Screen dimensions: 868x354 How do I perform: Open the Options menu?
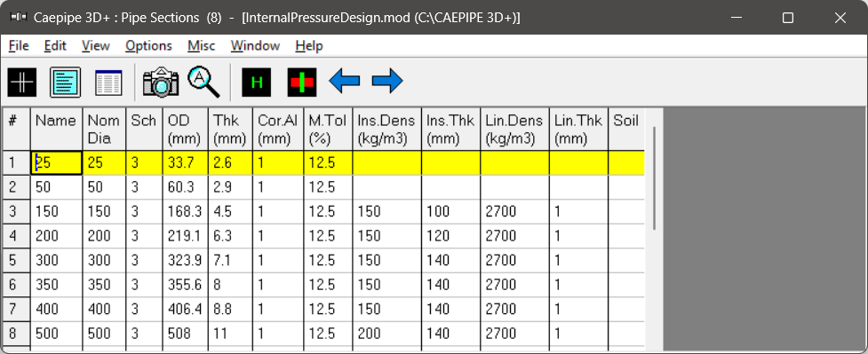click(148, 46)
